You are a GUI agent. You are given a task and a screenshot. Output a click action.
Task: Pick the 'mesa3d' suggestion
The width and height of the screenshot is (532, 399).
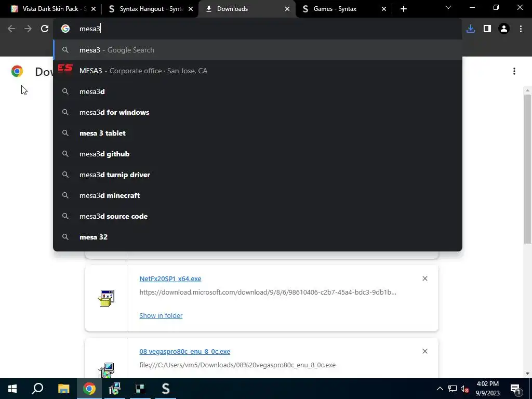[x=258, y=91]
